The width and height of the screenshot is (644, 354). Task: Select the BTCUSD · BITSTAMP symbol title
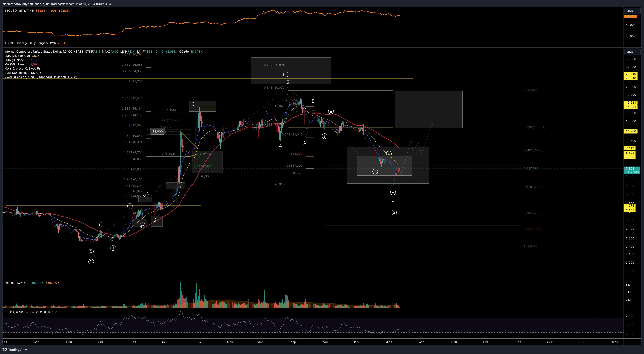(x=19, y=11)
